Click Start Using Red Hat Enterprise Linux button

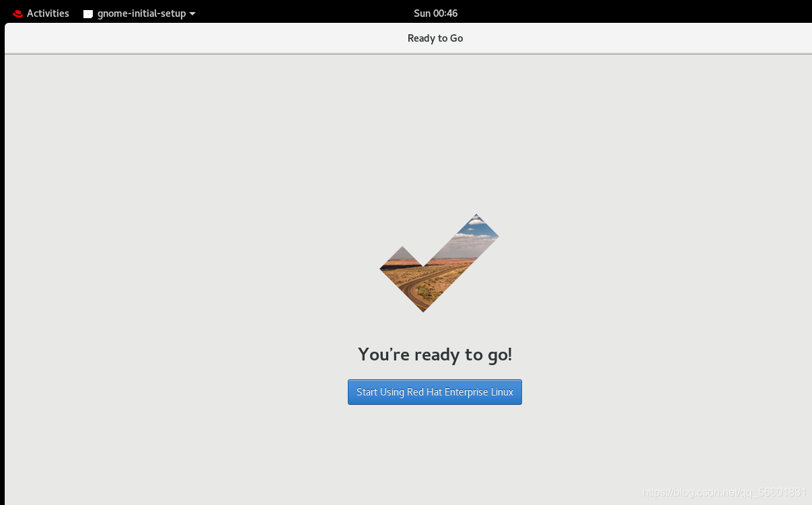click(x=435, y=392)
